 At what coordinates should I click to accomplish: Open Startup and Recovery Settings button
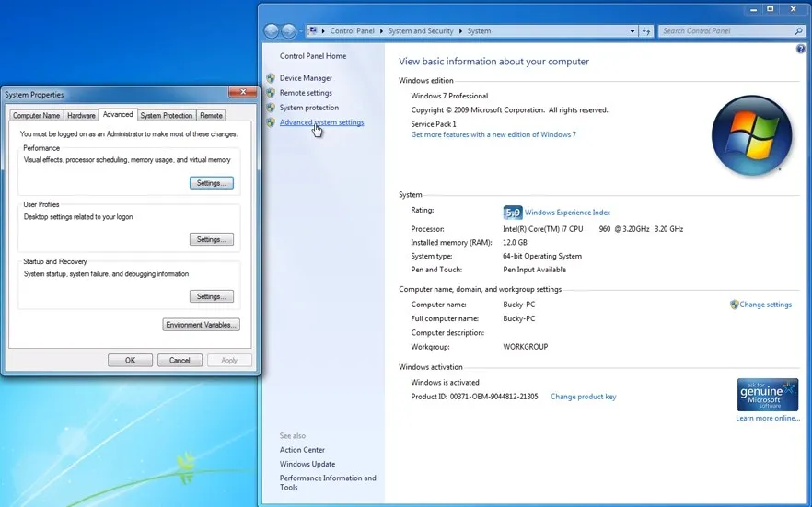point(212,296)
